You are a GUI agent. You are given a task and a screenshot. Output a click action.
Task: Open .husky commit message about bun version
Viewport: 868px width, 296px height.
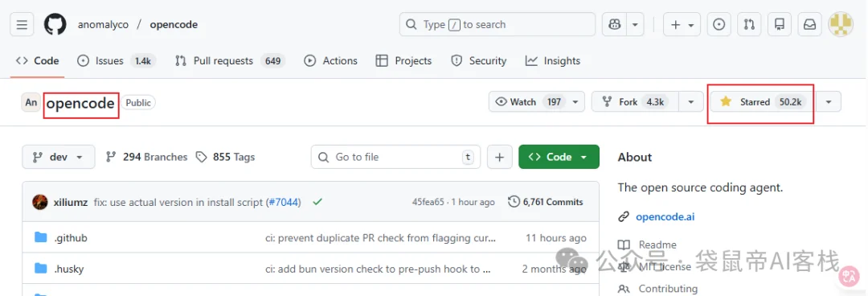[378, 269]
